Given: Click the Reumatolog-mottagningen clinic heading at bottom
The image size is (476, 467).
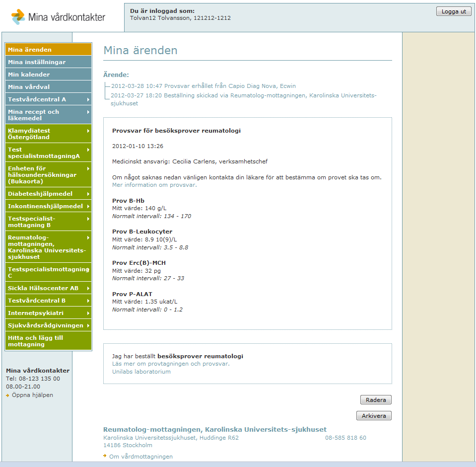Looking at the screenshot, I should [x=214, y=429].
